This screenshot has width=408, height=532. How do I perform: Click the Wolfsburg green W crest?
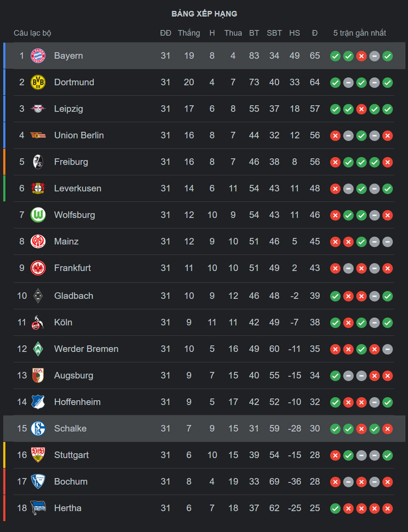tap(38, 215)
